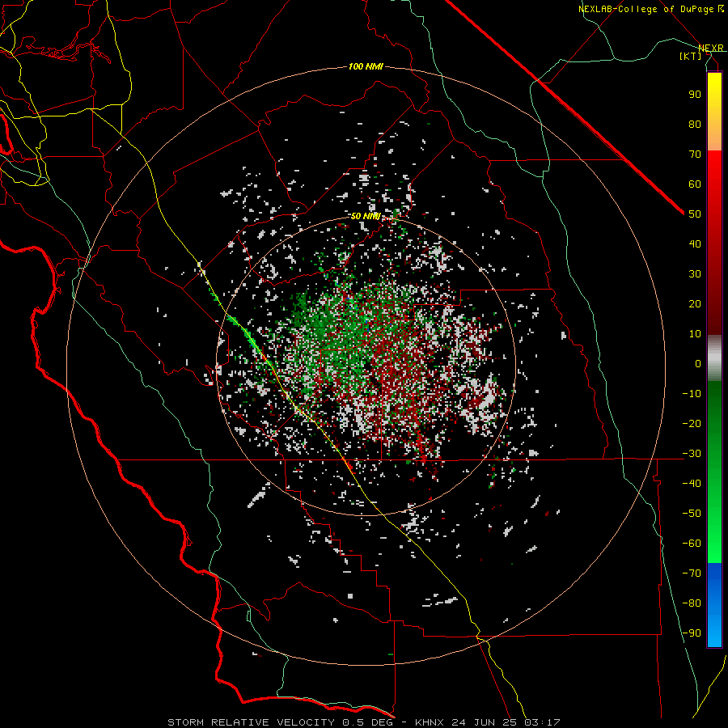Click the [KT] units label
The image size is (728, 728).
click(x=690, y=56)
